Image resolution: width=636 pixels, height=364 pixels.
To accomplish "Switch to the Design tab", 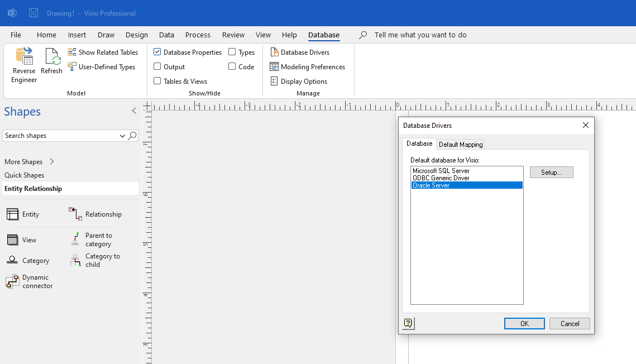I will (x=137, y=35).
